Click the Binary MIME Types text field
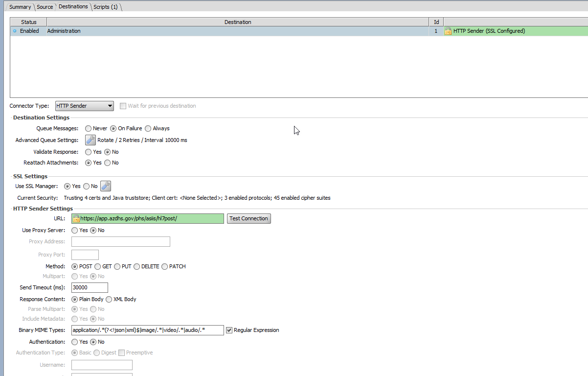This screenshot has width=588, height=376. click(x=147, y=330)
